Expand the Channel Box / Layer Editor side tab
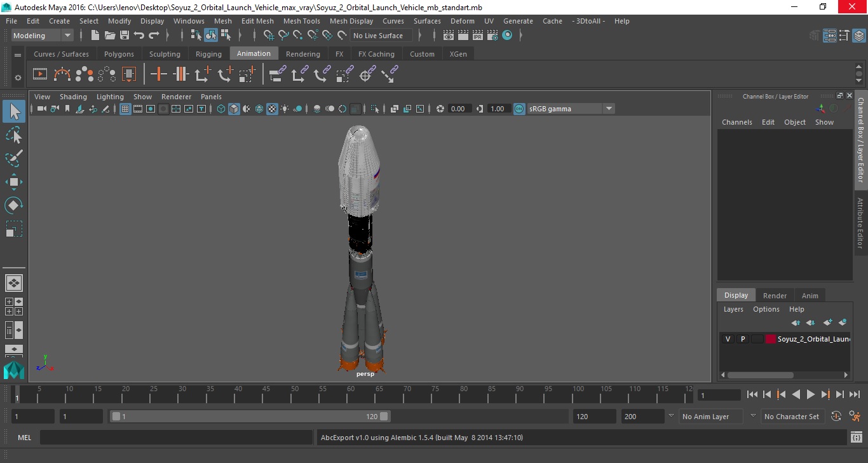868x463 pixels. (x=861, y=139)
